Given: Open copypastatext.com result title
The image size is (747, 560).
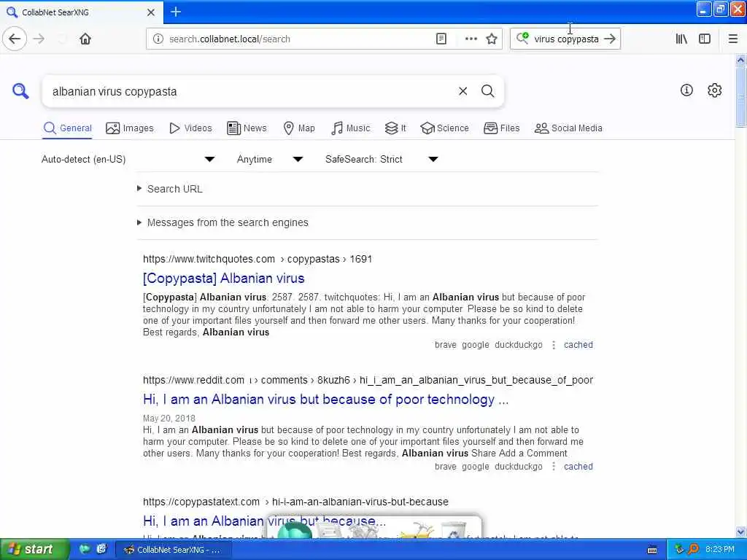Looking at the screenshot, I should pyautogui.click(x=264, y=521).
